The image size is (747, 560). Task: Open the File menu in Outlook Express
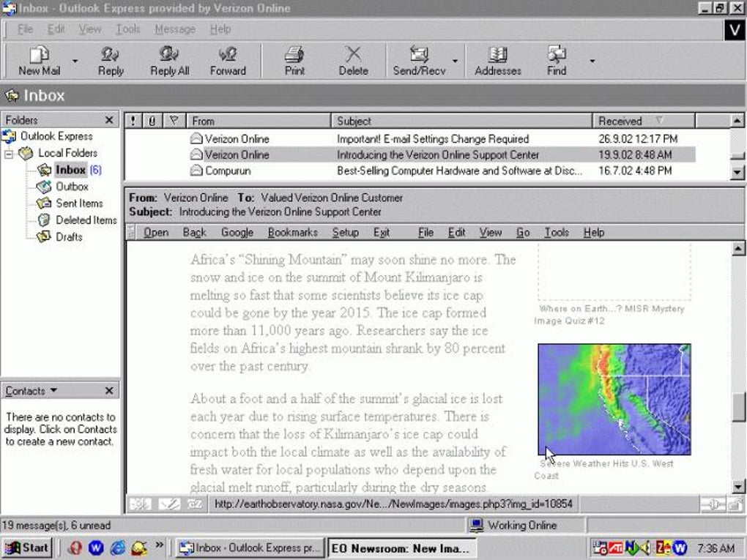25,29
